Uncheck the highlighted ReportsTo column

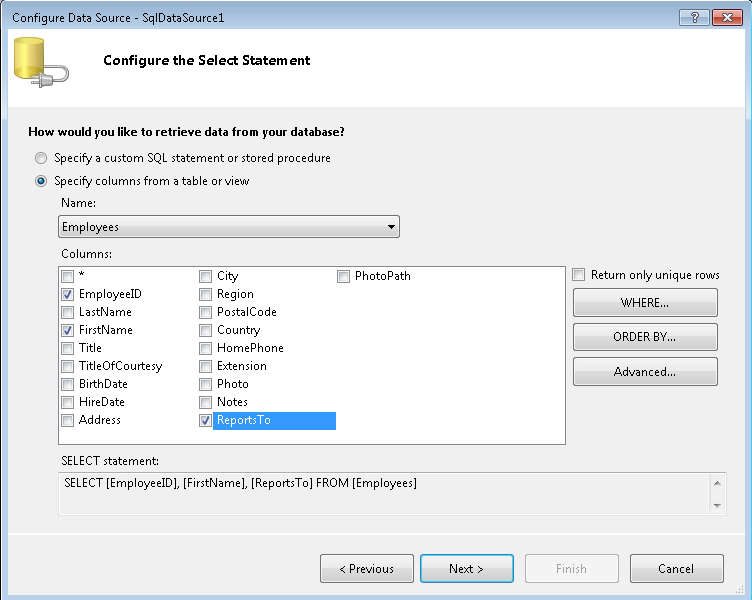coord(205,421)
